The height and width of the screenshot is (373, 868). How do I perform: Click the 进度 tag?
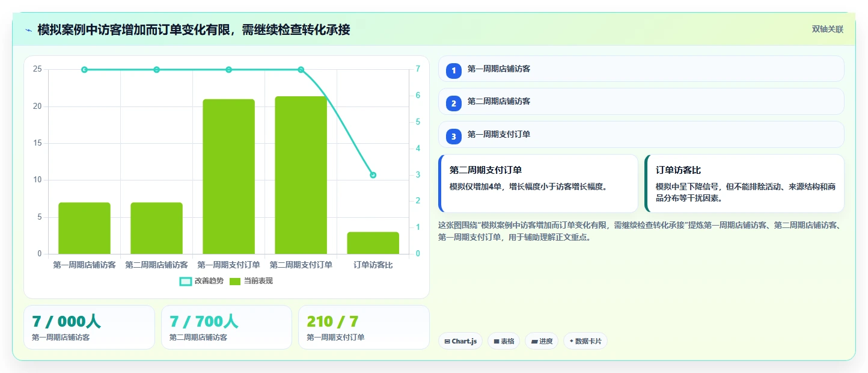point(542,341)
